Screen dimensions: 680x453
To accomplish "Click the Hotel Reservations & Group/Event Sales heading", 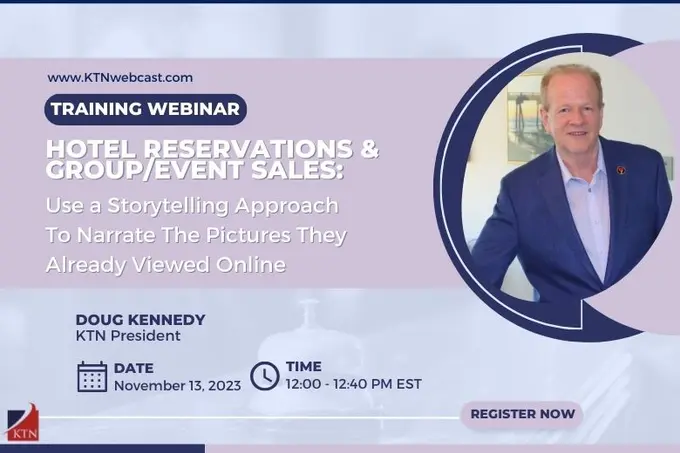I will pos(212,159).
